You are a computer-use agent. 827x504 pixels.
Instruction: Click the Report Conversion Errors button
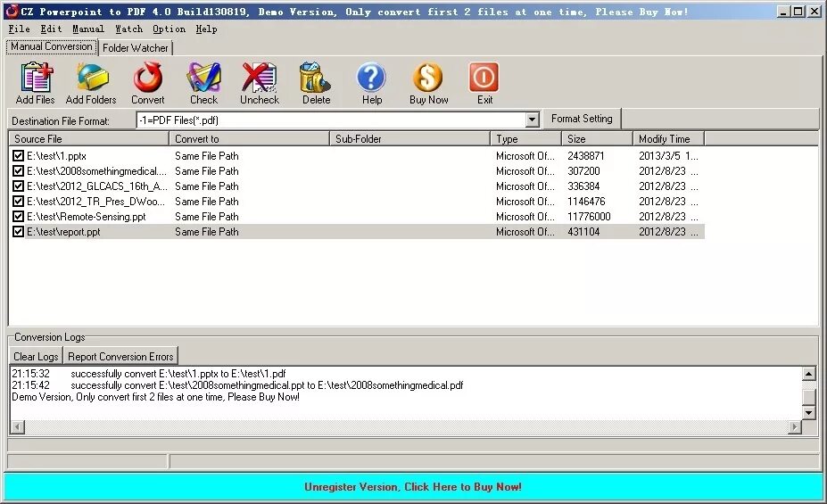click(120, 357)
